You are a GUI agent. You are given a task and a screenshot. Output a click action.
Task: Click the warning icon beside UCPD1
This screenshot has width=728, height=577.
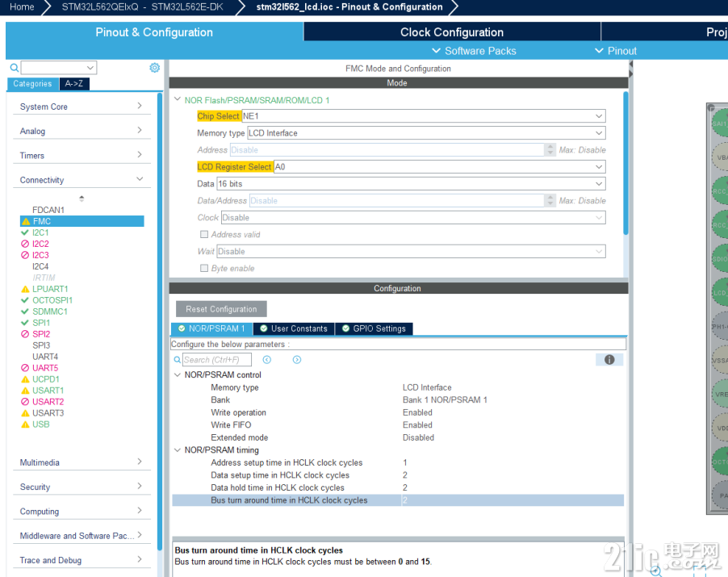pos(25,379)
